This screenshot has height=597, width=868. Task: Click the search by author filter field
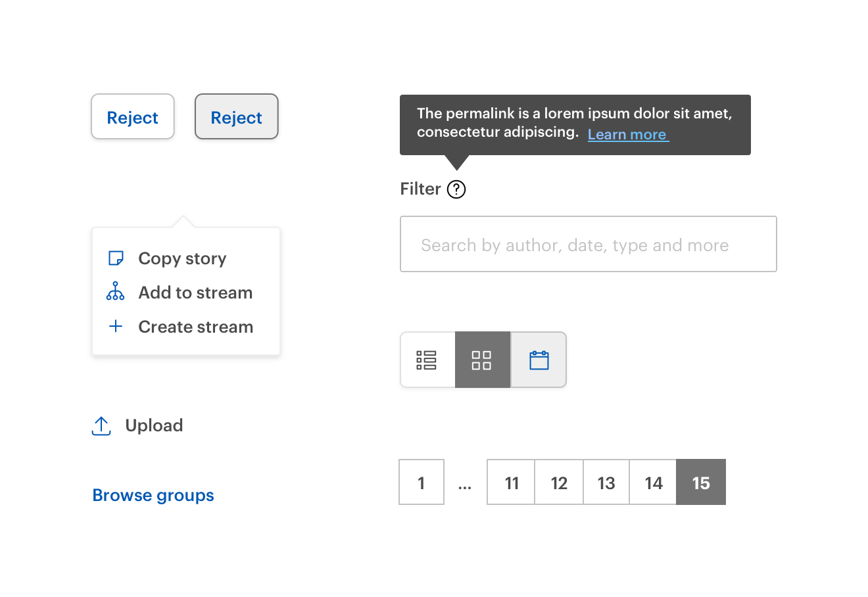coord(588,245)
